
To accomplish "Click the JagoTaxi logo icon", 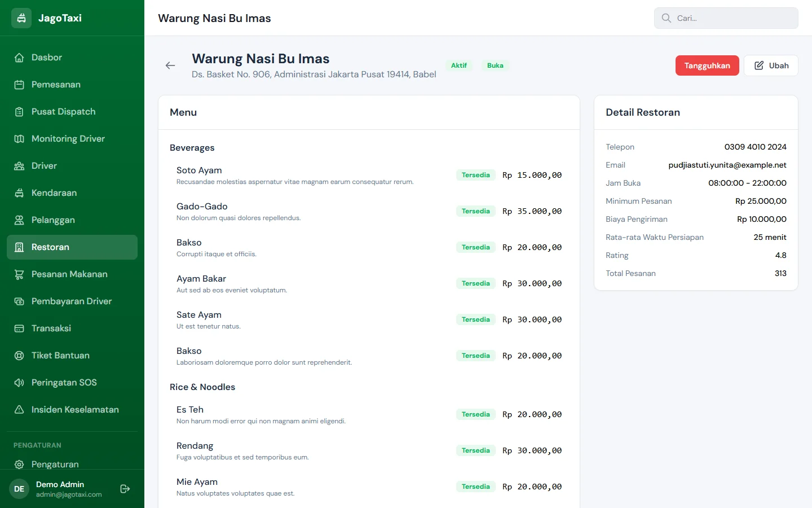I will pos(21,18).
